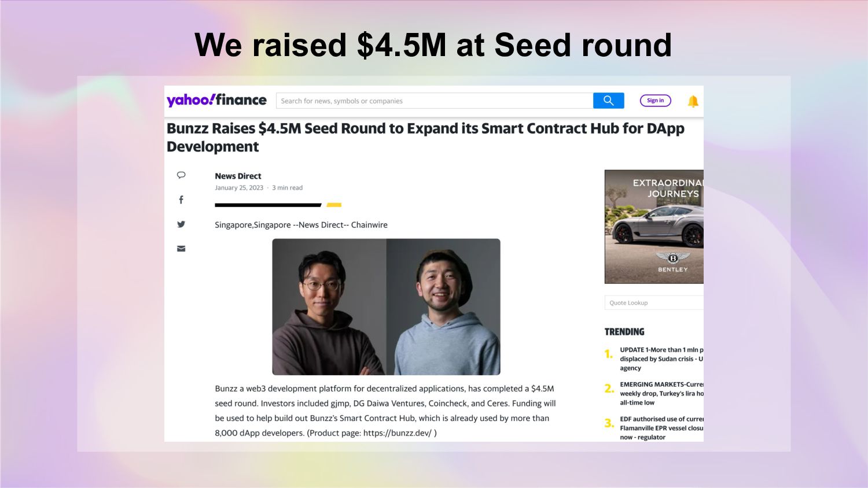The image size is (868, 488).
Task: Open trending story on emerging markets currencies
Action: pos(661,393)
